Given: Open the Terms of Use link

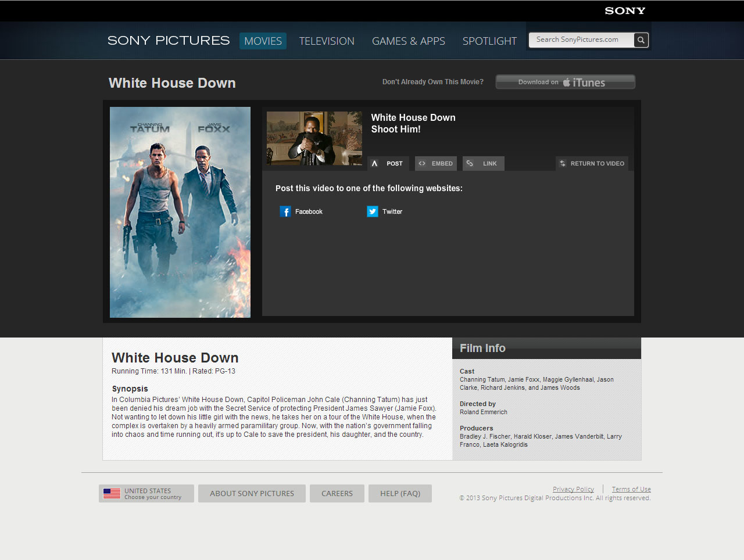Looking at the screenshot, I should point(631,489).
